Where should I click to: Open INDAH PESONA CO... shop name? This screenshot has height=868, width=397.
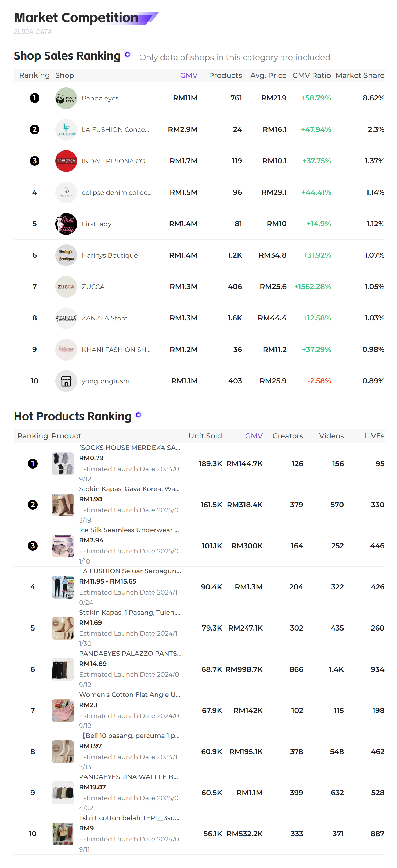(x=116, y=161)
